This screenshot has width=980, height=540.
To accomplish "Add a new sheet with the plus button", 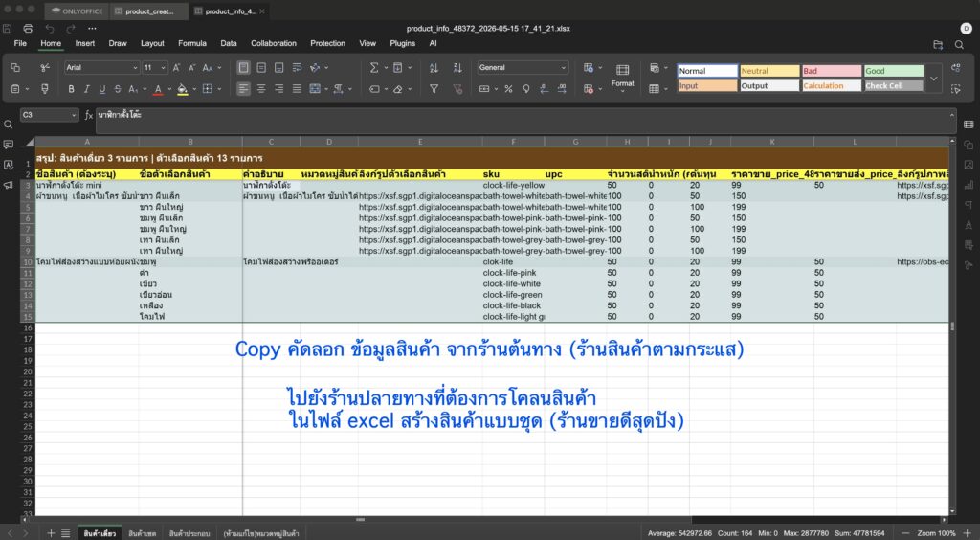I will point(51,533).
